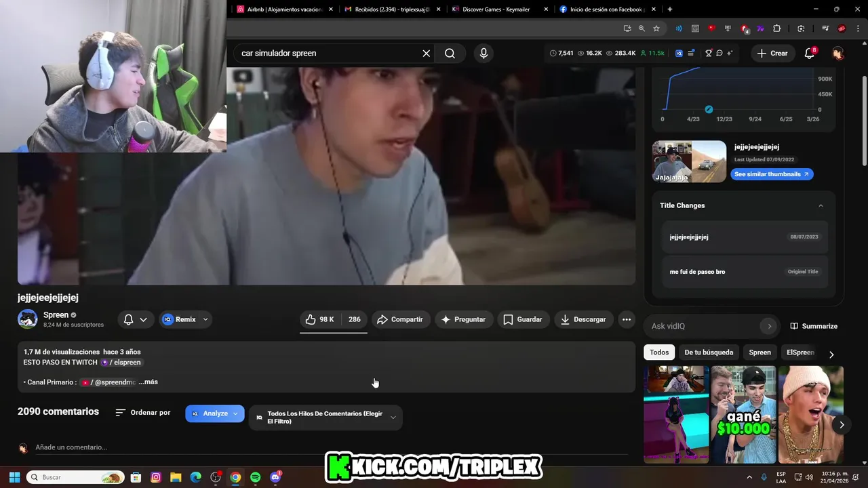The image size is (868, 488).
Task: Select the Todos filter chip
Action: click(x=659, y=352)
